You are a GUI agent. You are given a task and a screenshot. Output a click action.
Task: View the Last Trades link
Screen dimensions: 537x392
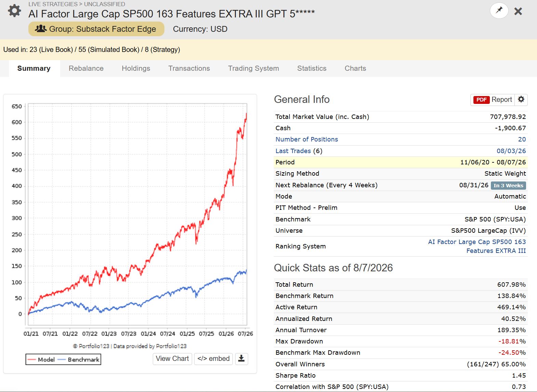[293, 151]
